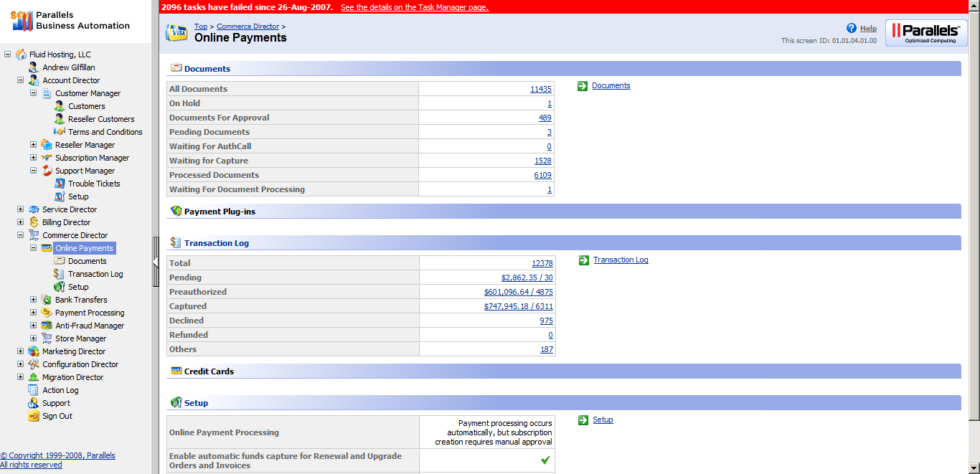The width and height of the screenshot is (980, 474).
Task: Click the Service Director icon
Action: pyautogui.click(x=34, y=209)
